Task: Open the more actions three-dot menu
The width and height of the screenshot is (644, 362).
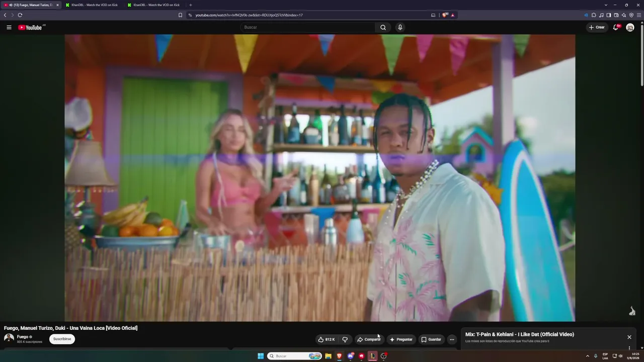Action: pyautogui.click(x=452, y=339)
